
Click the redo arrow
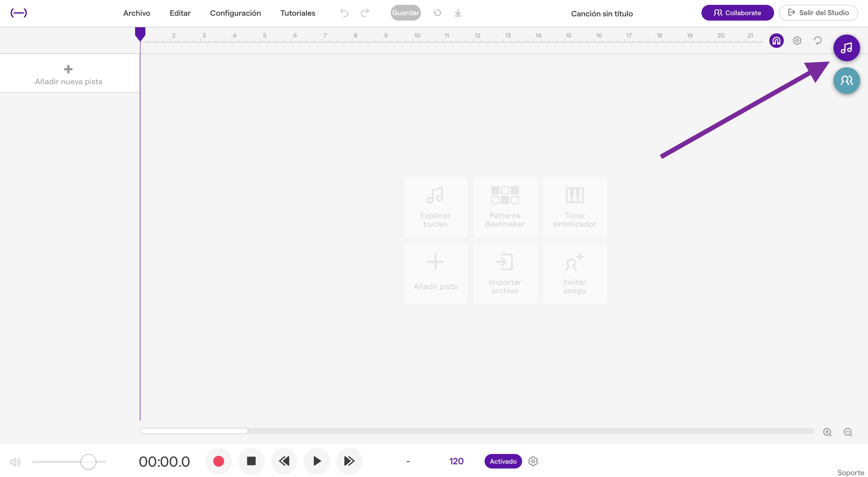click(365, 13)
